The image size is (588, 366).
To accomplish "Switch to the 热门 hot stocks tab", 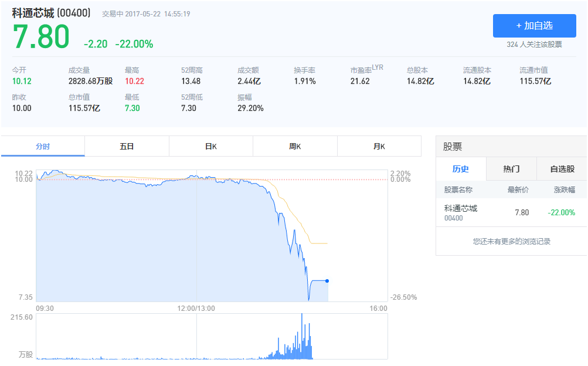I will click(x=511, y=169).
